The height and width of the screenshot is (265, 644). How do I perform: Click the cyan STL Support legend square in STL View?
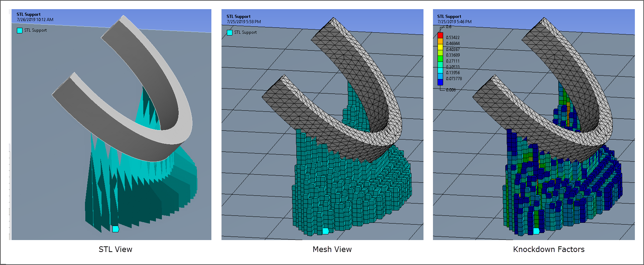tap(20, 31)
